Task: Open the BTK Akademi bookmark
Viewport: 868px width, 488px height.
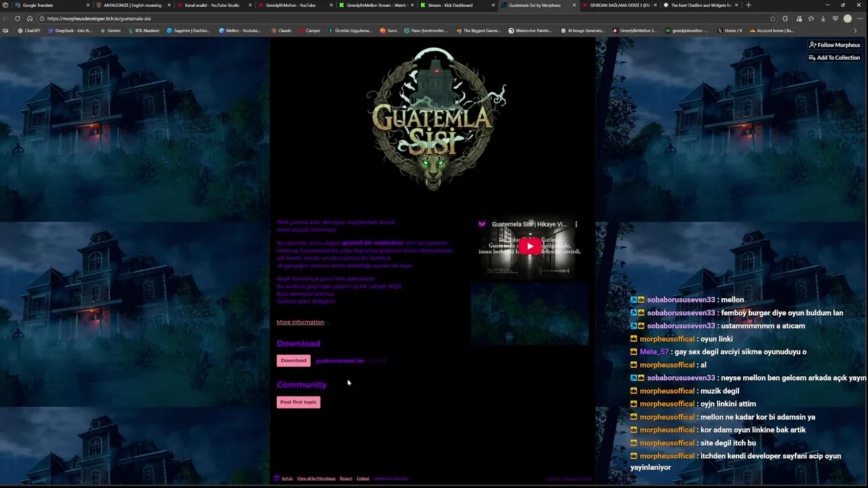Action: (143, 30)
